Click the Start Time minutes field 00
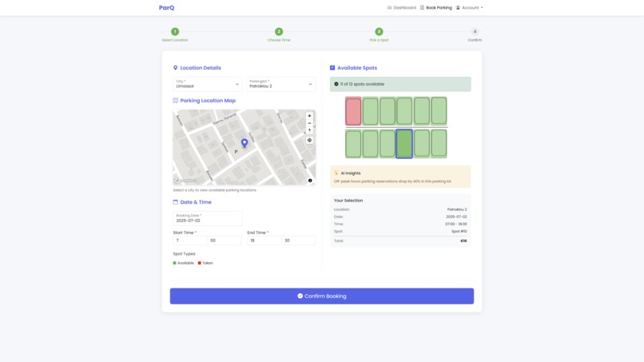The height and width of the screenshot is (362, 644). pos(225,241)
